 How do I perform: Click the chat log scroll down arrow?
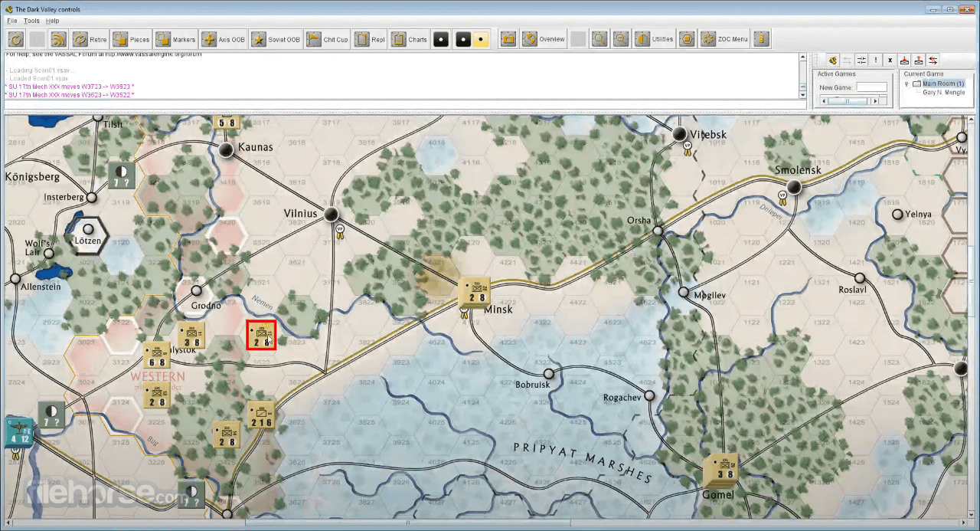tap(803, 96)
